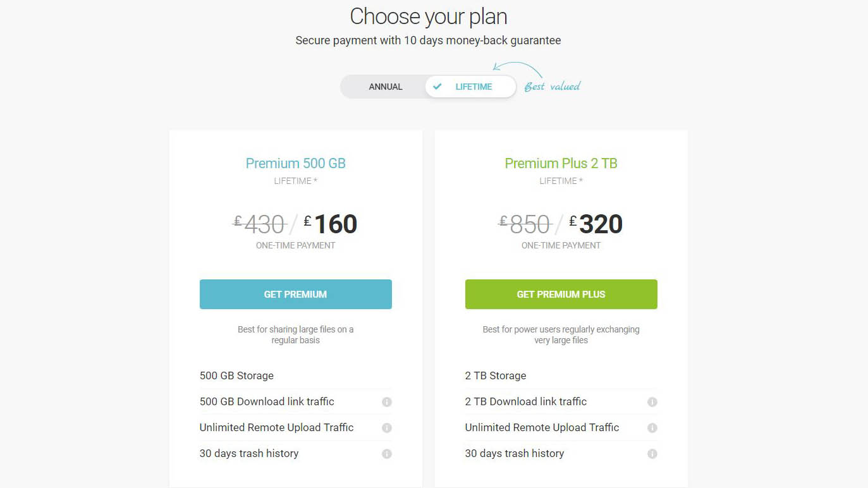
Task: Open info icon beside Unlimited Remote Upload Traffic on Premium card
Action: pos(387,428)
